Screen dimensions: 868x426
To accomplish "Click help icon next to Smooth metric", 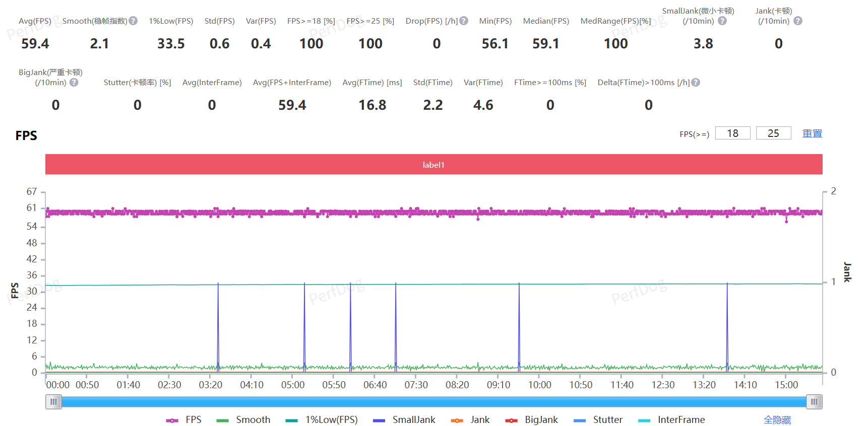I will click(133, 21).
